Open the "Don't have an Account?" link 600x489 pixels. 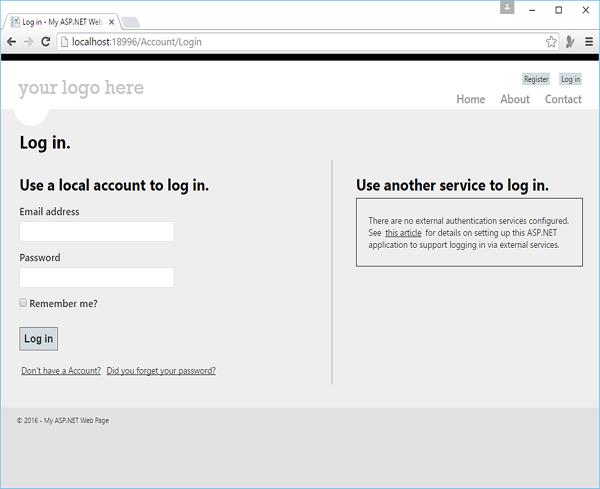61,371
